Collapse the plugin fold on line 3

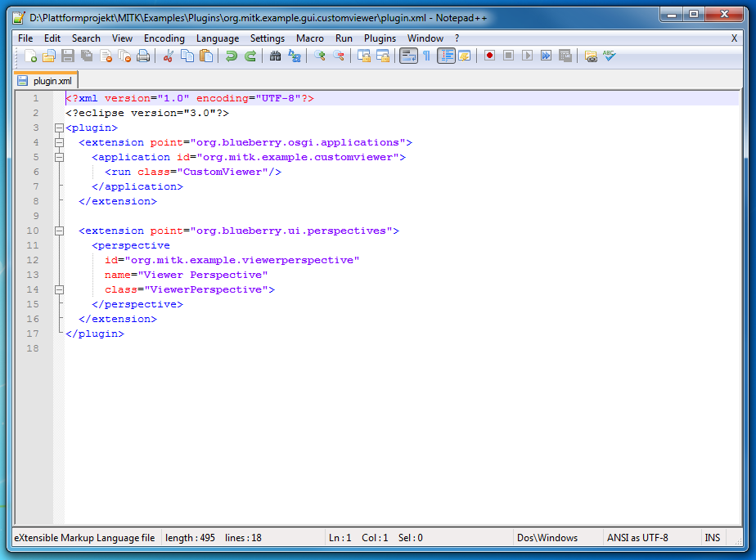coord(59,128)
